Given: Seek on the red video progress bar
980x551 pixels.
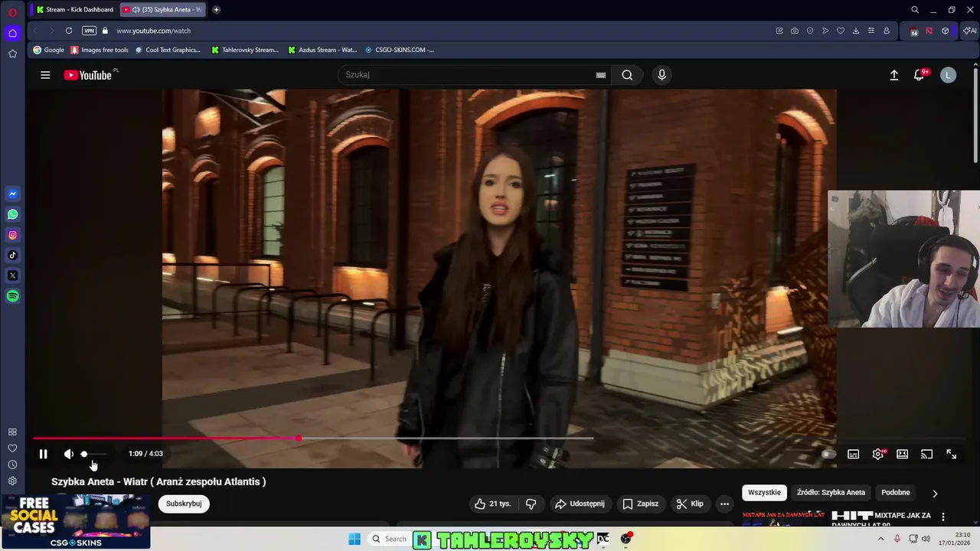Looking at the screenshot, I should (313, 439).
